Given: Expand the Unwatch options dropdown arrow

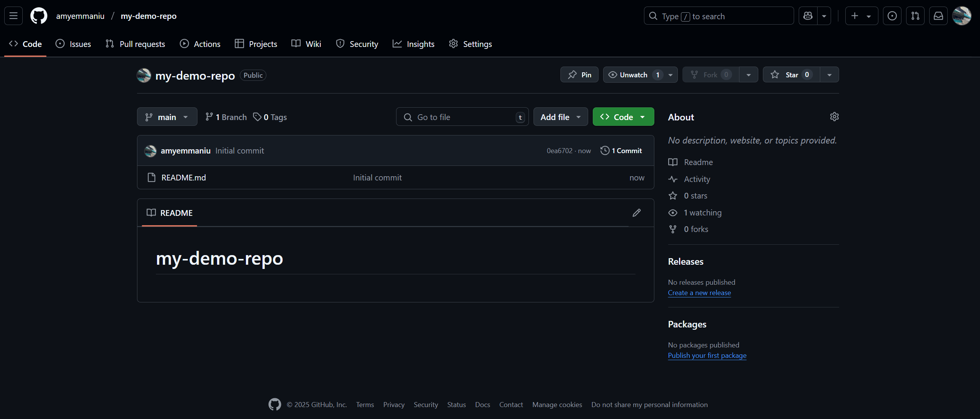Looking at the screenshot, I should coord(671,75).
